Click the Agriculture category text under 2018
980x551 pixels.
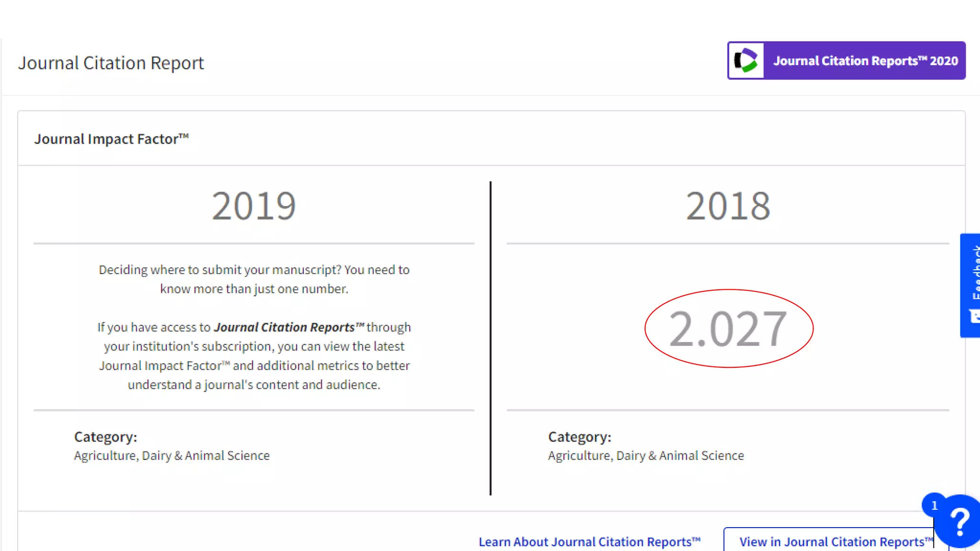(646, 455)
